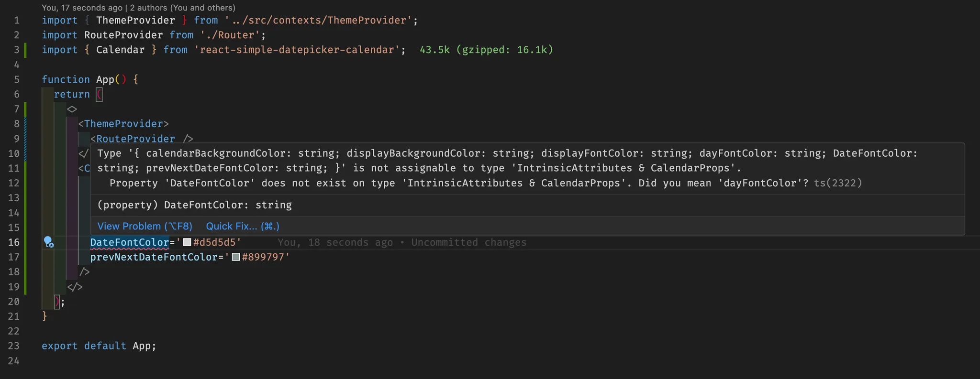Click the 43.5k gzipped import cost label
Screen dimensions: 980x379
click(486, 50)
